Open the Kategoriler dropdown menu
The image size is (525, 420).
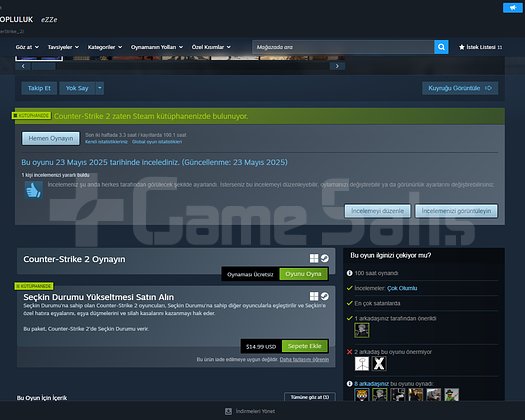click(105, 47)
